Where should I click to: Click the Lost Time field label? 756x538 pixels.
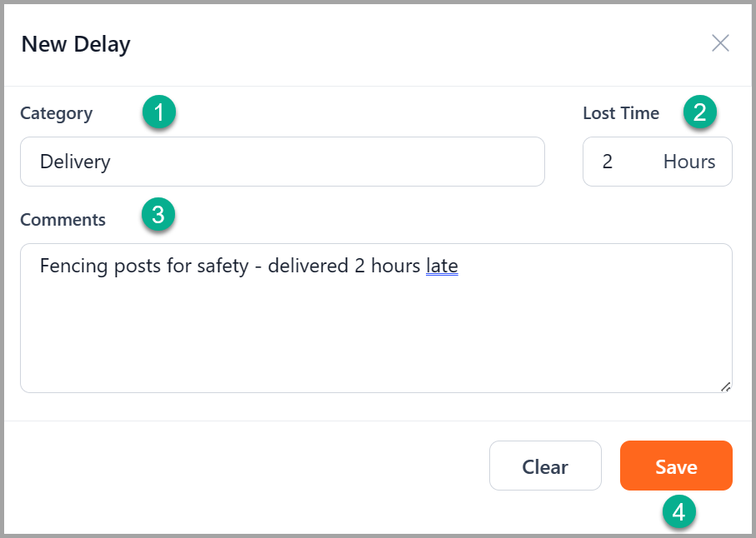pos(621,113)
